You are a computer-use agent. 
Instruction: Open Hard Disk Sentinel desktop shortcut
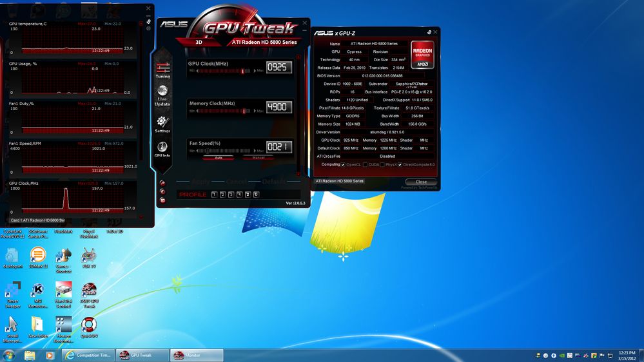click(x=63, y=295)
